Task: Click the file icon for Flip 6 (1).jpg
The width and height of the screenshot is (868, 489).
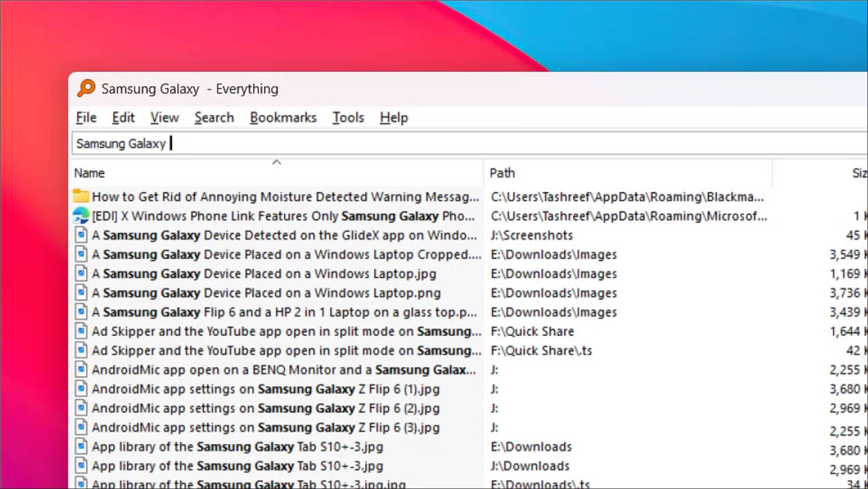Action: point(81,389)
